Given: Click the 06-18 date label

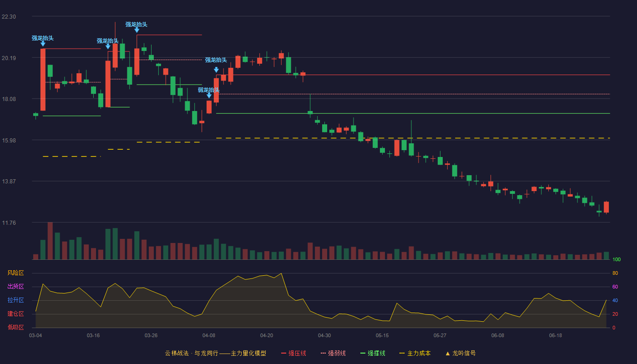Looking at the screenshot, I should (556, 335).
